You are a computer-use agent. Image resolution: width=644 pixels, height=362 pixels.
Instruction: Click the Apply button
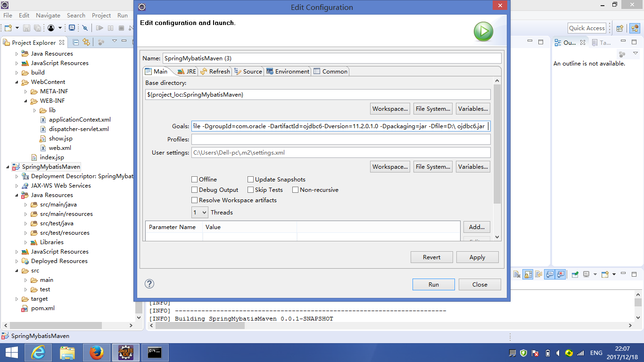pyautogui.click(x=477, y=257)
